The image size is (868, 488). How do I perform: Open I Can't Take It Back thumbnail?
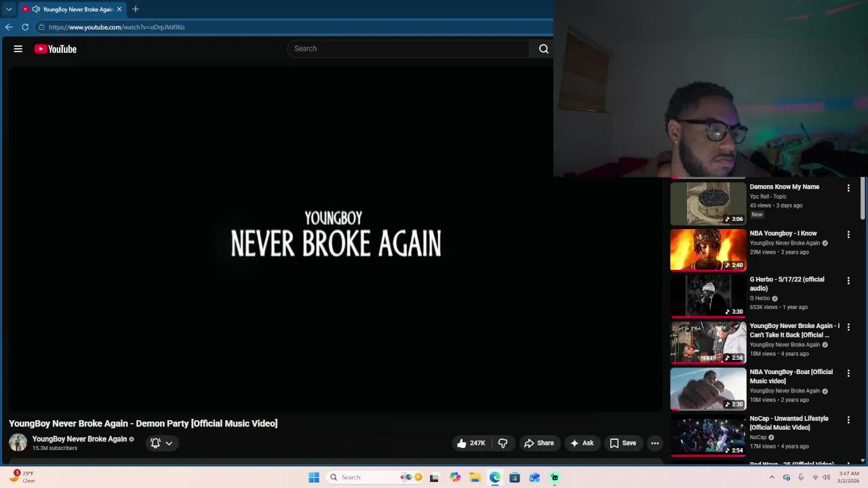coord(708,343)
